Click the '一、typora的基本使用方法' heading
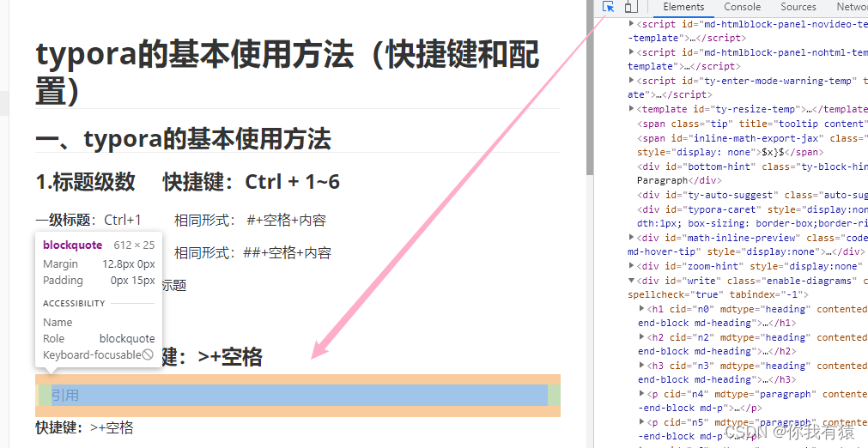The image size is (868, 448). 183,139
